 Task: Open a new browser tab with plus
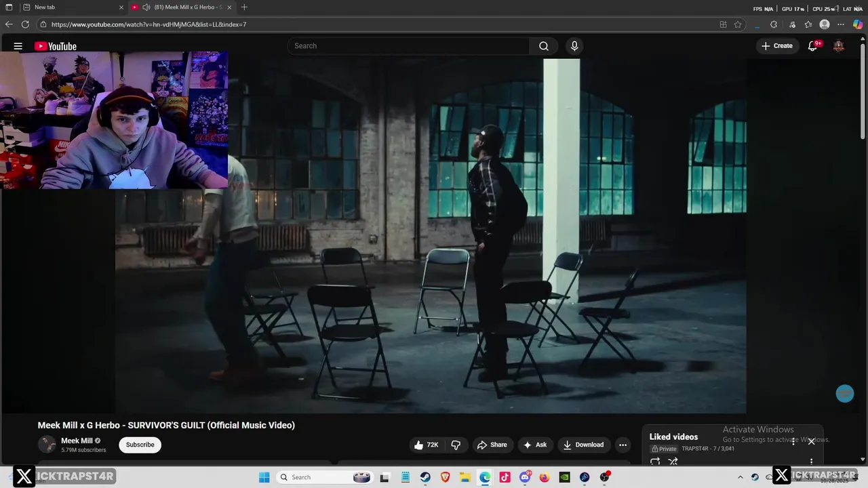click(x=244, y=7)
